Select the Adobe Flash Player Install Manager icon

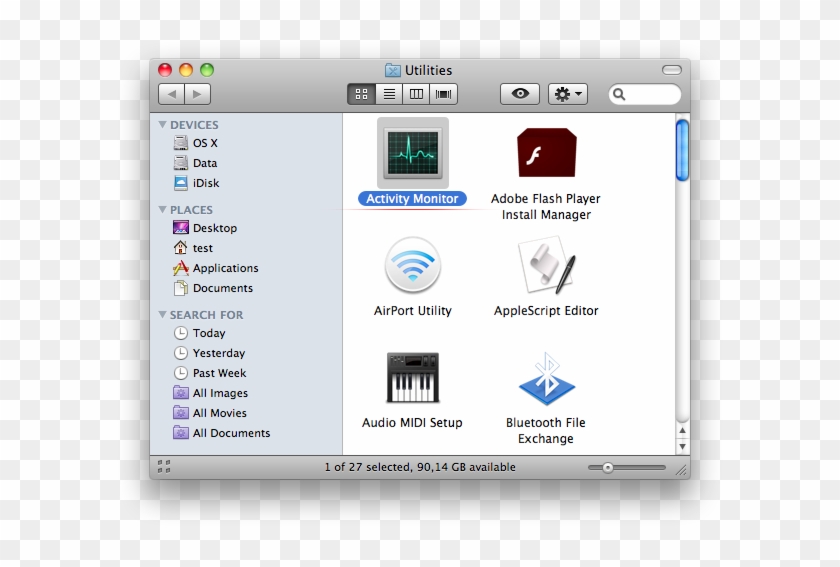point(546,153)
